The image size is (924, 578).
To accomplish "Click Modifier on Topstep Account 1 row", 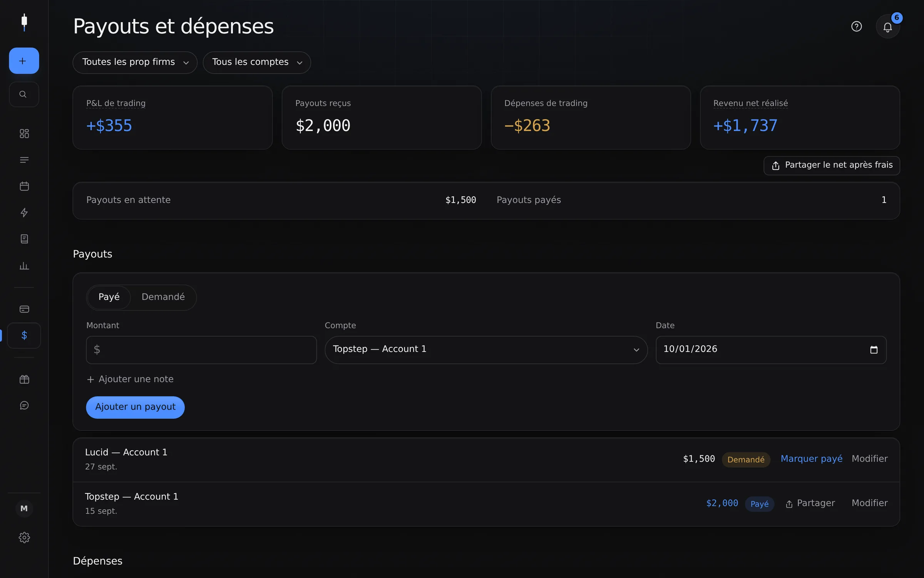I will pos(870,503).
